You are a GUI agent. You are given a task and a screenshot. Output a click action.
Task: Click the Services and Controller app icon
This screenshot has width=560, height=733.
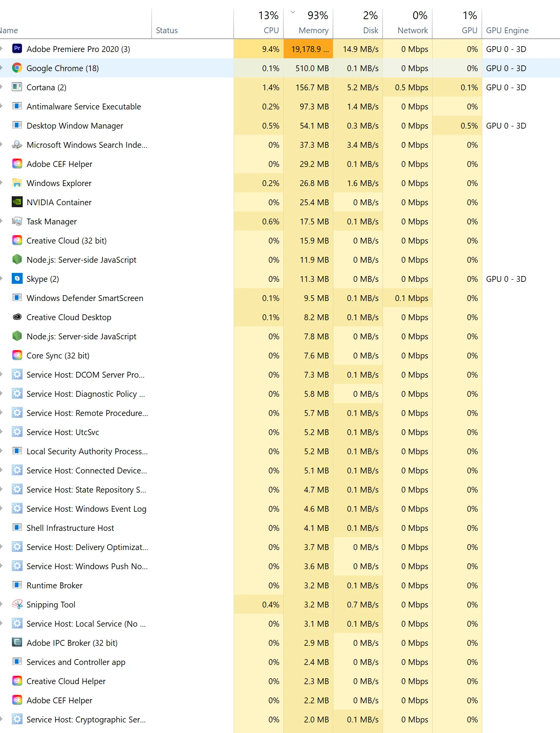click(17, 661)
